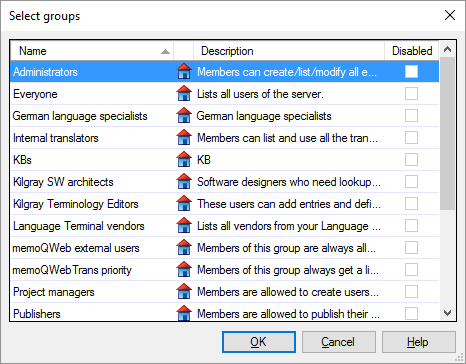Check Disabled for Project managers

(411, 291)
